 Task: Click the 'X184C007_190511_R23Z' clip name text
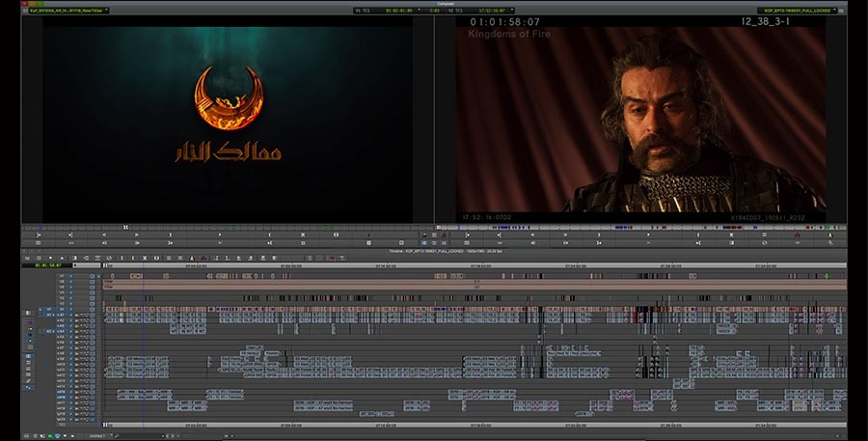click(x=768, y=218)
